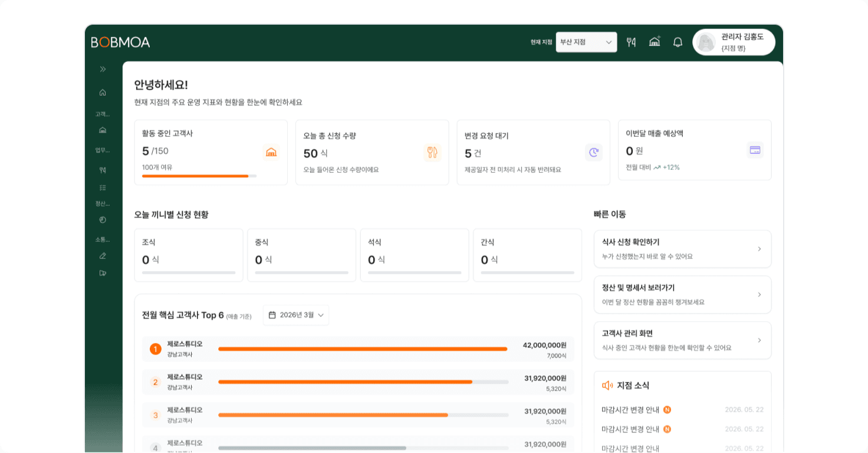This screenshot has height=453, width=868.
Task: Click the 안녕하세요! greeting heading
Action: [x=161, y=84]
